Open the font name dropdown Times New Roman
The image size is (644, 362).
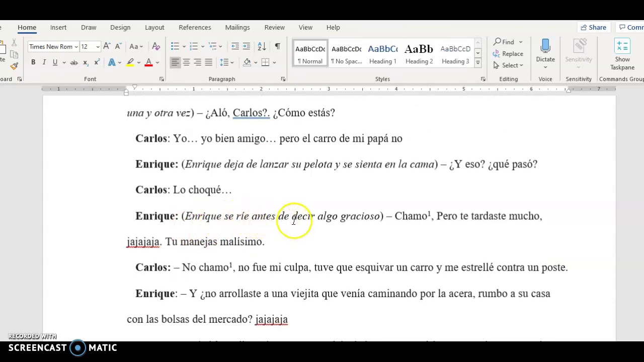pos(76,47)
